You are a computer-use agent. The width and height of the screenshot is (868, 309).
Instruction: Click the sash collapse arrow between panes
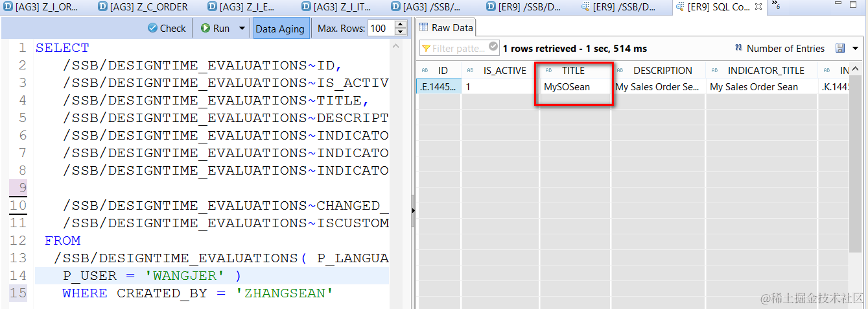(x=413, y=211)
